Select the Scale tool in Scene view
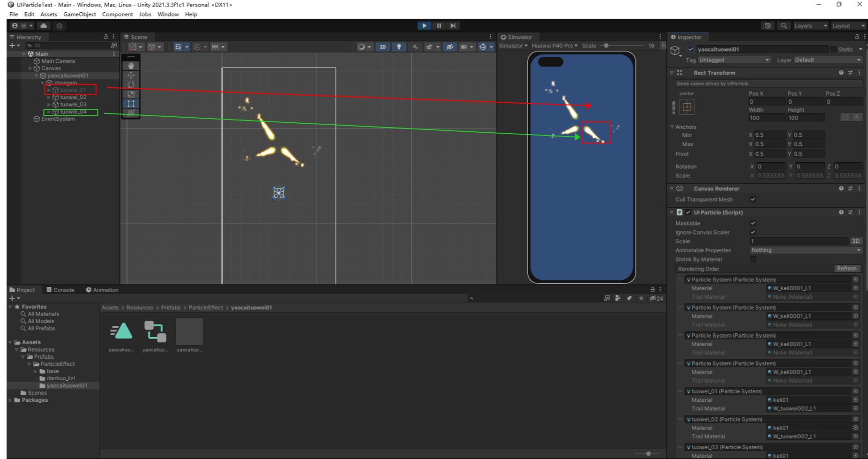868x459 pixels. click(x=131, y=94)
